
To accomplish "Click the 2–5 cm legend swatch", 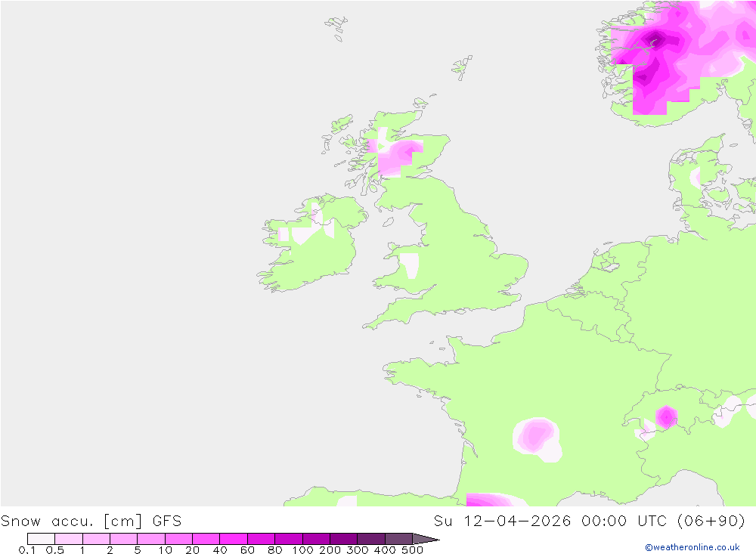I will click(x=124, y=539).
